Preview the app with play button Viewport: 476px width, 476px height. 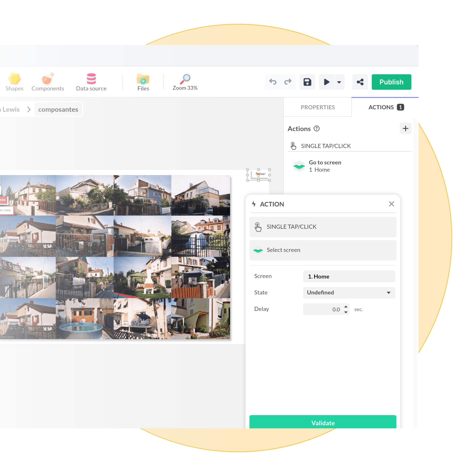[326, 82]
